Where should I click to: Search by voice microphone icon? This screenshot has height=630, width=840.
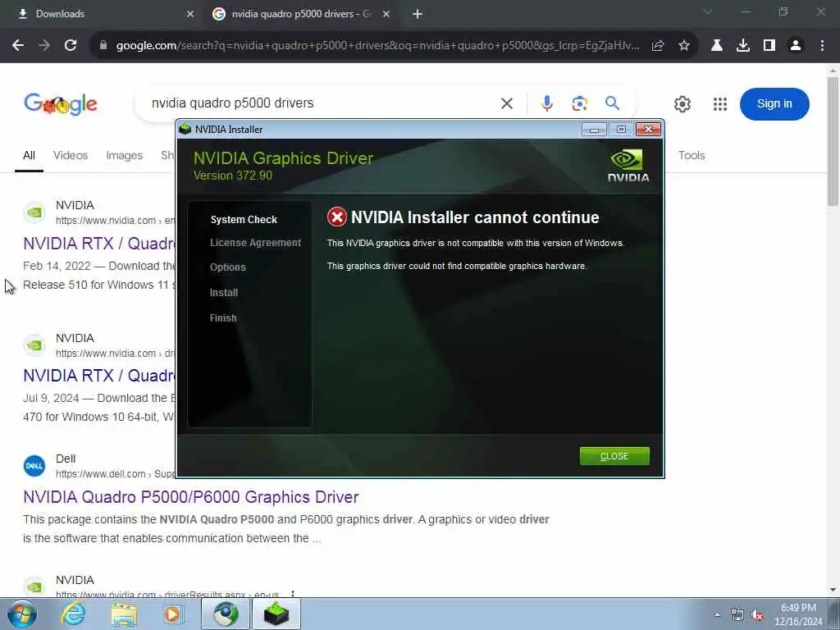point(547,103)
